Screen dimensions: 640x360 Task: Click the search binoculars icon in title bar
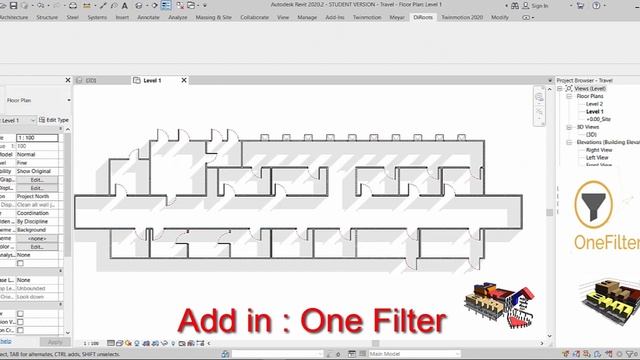515,6
